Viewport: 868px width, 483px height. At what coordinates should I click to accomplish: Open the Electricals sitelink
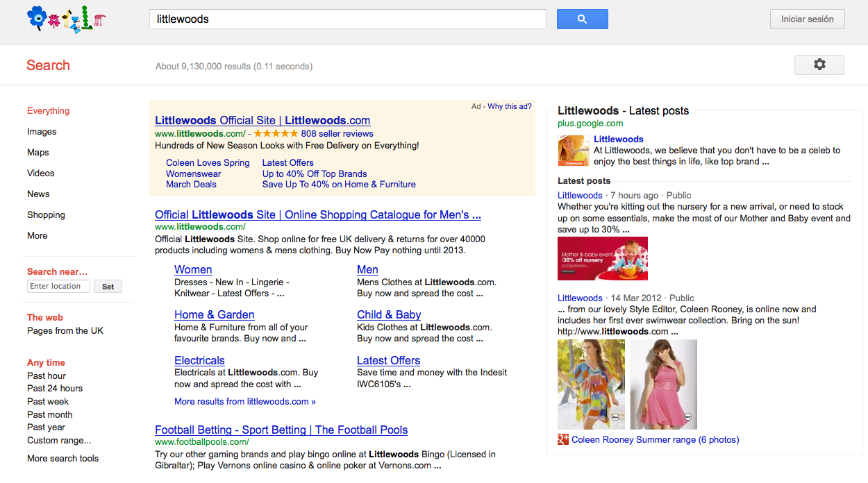(x=199, y=360)
